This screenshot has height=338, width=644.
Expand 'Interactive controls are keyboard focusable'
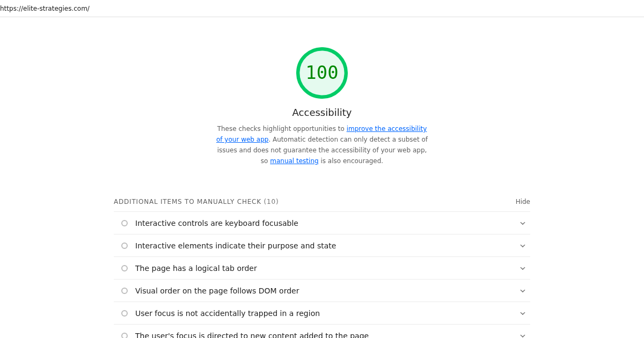coord(522,223)
